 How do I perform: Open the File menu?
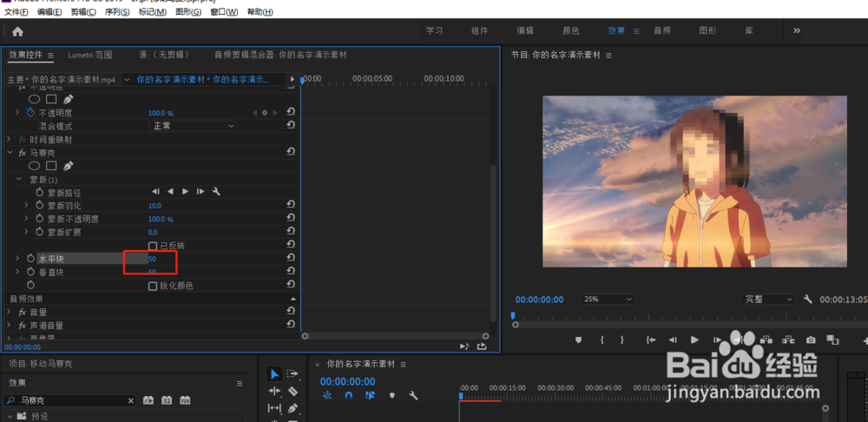coord(16,11)
